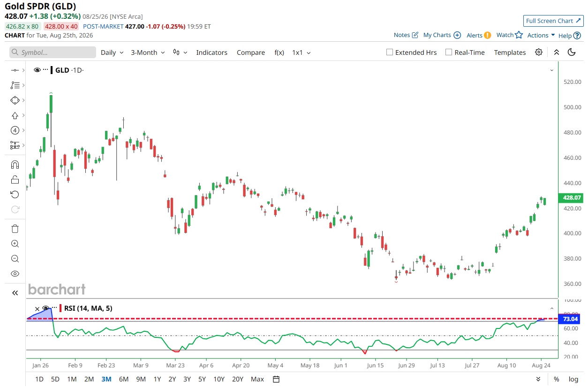Open RSI indicator more options dots
588x388 pixels.
pos(54,308)
